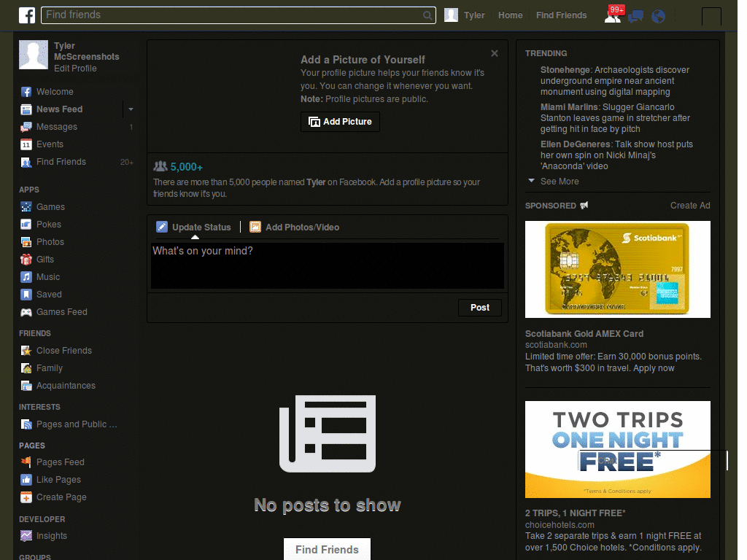Viewport: 747px width, 560px height.
Task: Expand the News Feed sort dropdown arrow
Action: click(x=131, y=109)
